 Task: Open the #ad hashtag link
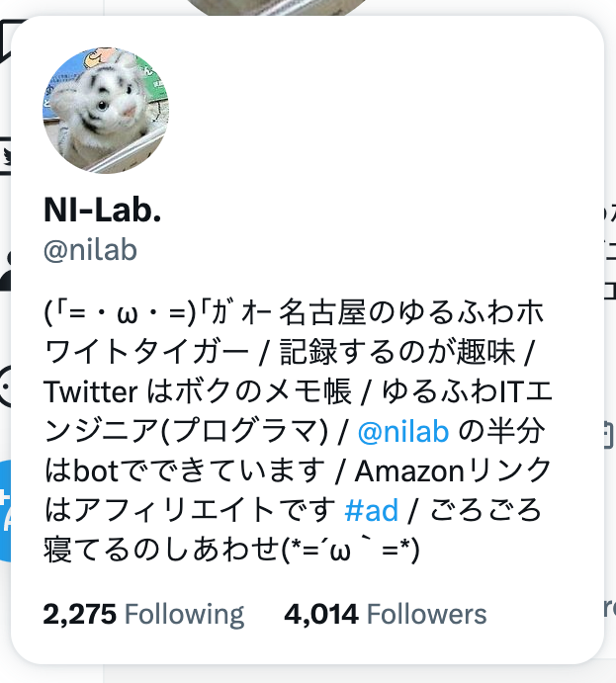(371, 510)
